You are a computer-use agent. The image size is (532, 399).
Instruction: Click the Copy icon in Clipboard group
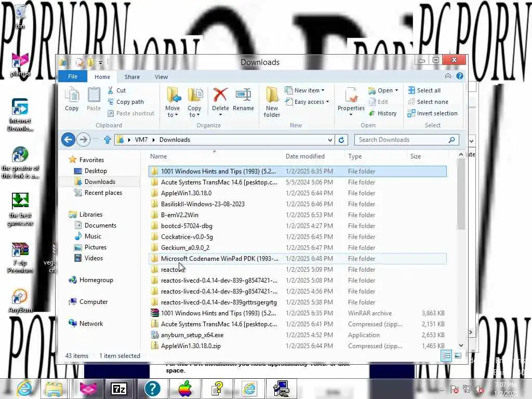pos(72,99)
